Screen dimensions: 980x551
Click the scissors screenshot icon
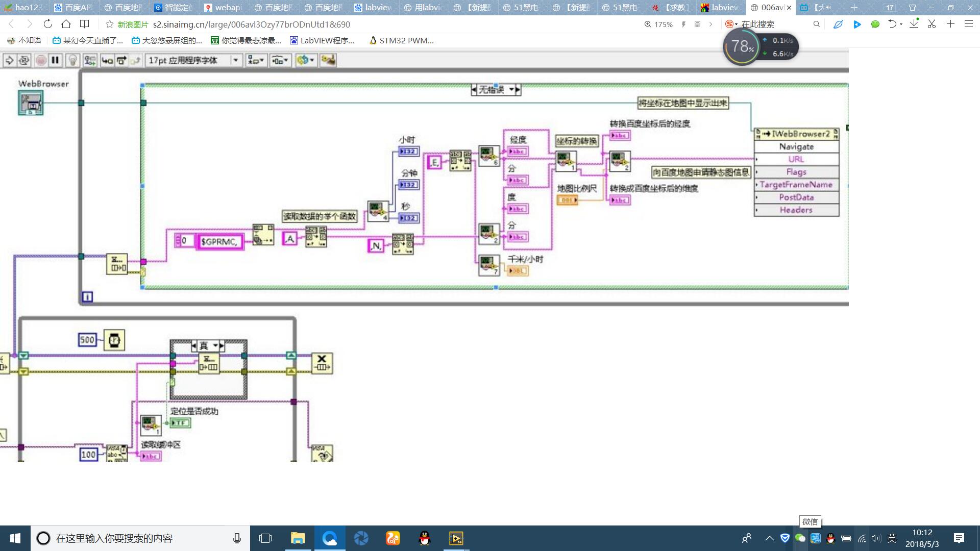[x=932, y=24]
